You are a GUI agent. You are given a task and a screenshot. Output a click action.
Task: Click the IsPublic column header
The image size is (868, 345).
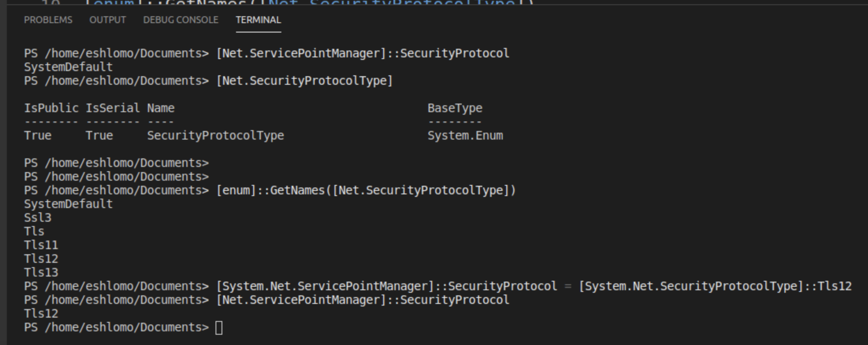51,108
